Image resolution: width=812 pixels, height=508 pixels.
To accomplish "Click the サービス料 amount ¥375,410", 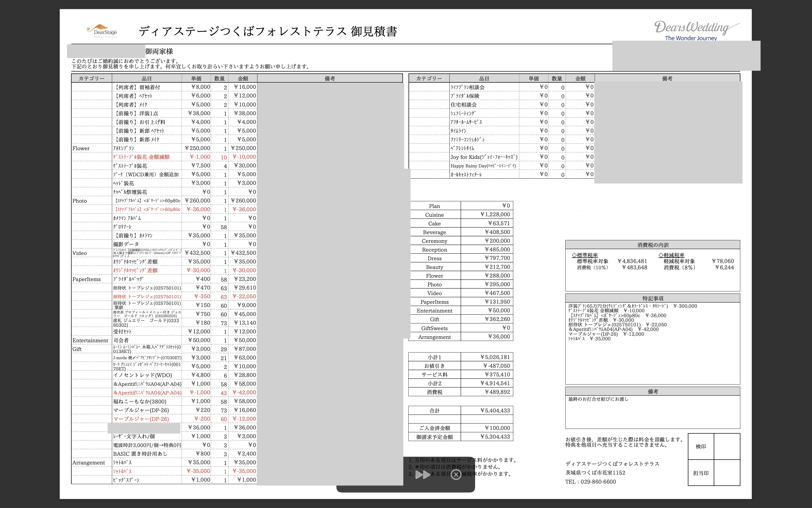I will (497, 374).
